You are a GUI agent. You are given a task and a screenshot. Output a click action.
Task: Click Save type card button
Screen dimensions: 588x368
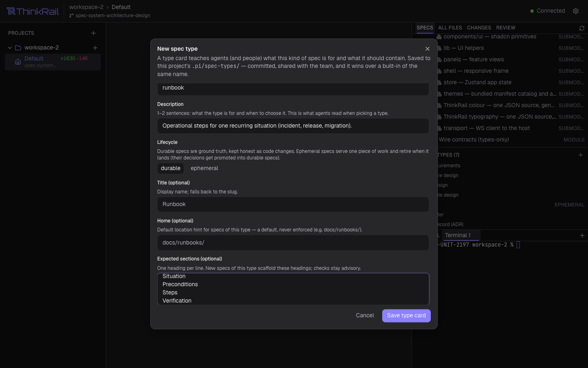pyautogui.click(x=406, y=316)
